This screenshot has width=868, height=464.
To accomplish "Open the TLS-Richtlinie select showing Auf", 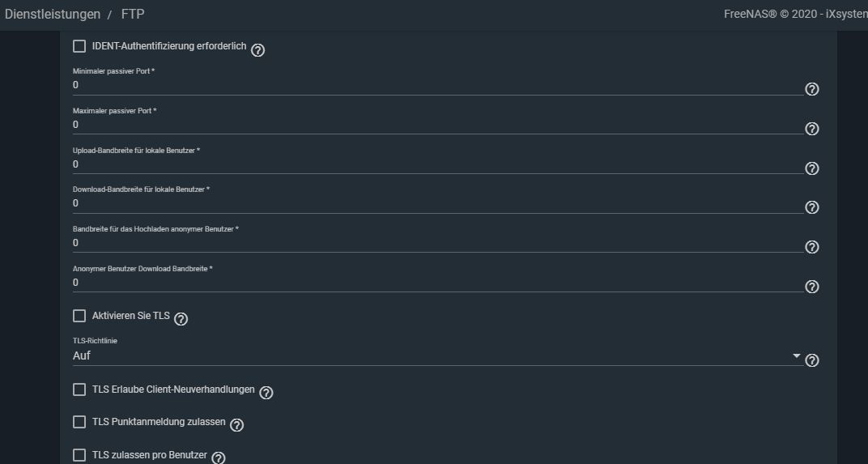I will [x=437, y=355].
